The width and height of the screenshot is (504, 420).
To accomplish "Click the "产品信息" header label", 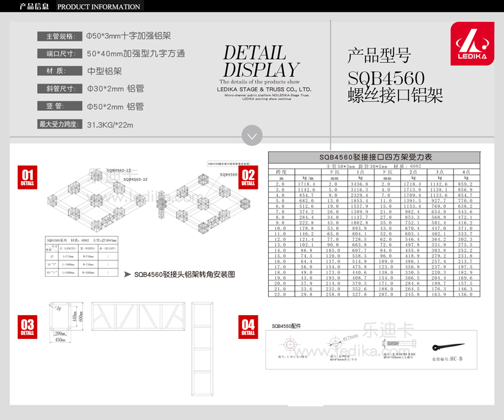I will tap(34, 7).
